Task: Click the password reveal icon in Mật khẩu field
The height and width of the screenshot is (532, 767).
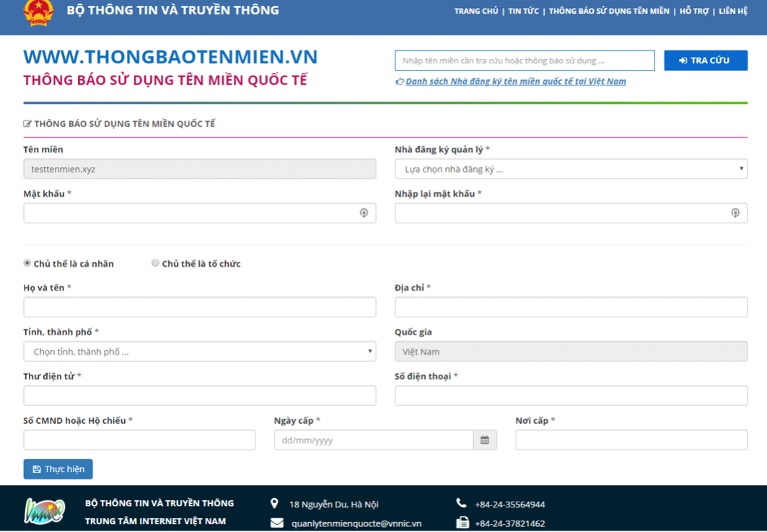Action: [364, 213]
